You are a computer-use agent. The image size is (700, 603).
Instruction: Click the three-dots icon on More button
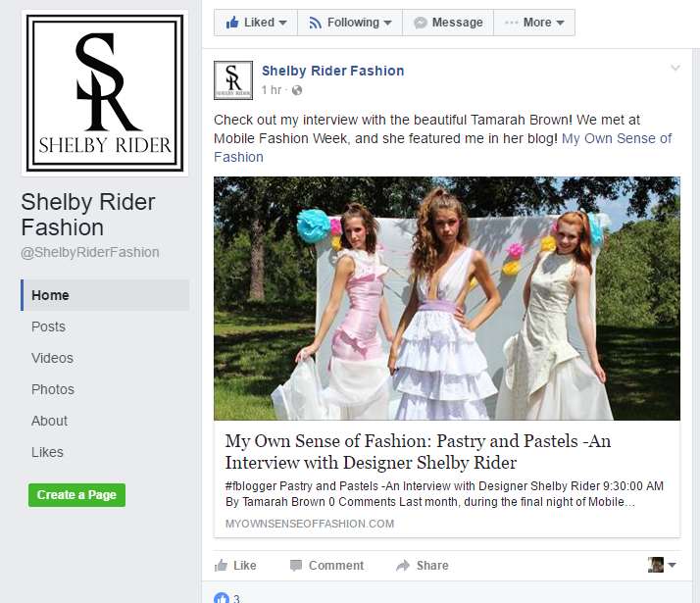[512, 23]
